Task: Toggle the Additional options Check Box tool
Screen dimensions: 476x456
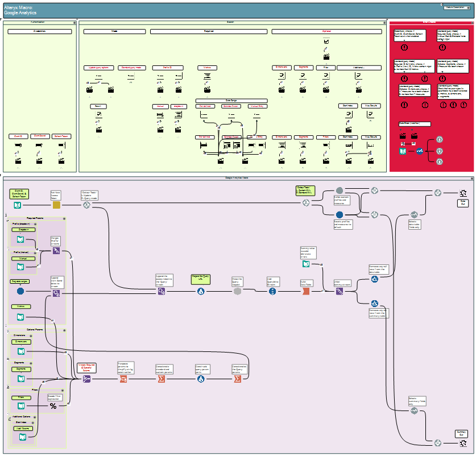Action: [358, 76]
